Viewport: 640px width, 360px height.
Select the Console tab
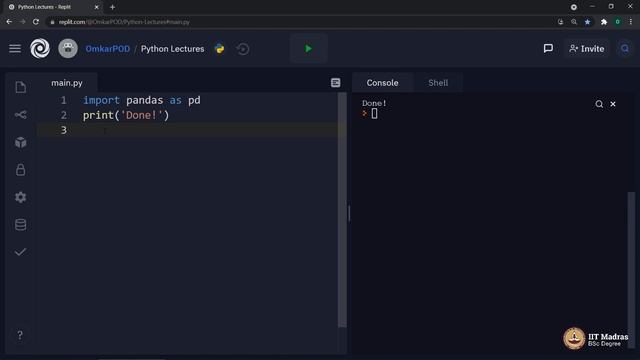382,83
